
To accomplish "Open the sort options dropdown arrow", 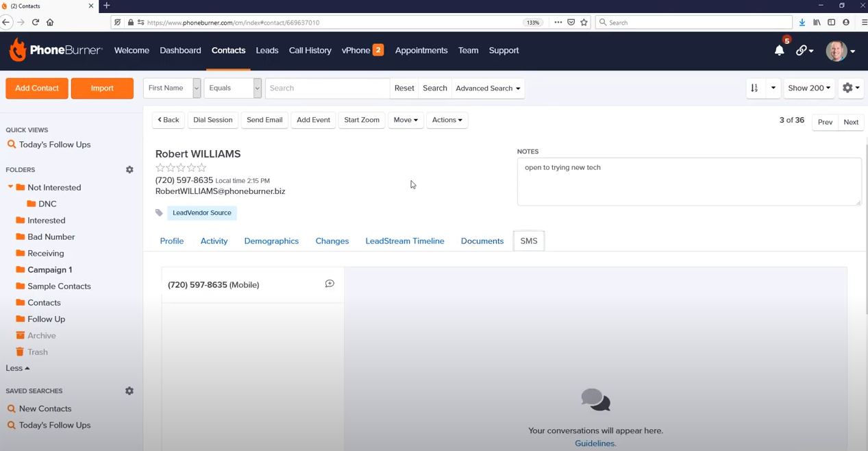I will tap(773, 88).
